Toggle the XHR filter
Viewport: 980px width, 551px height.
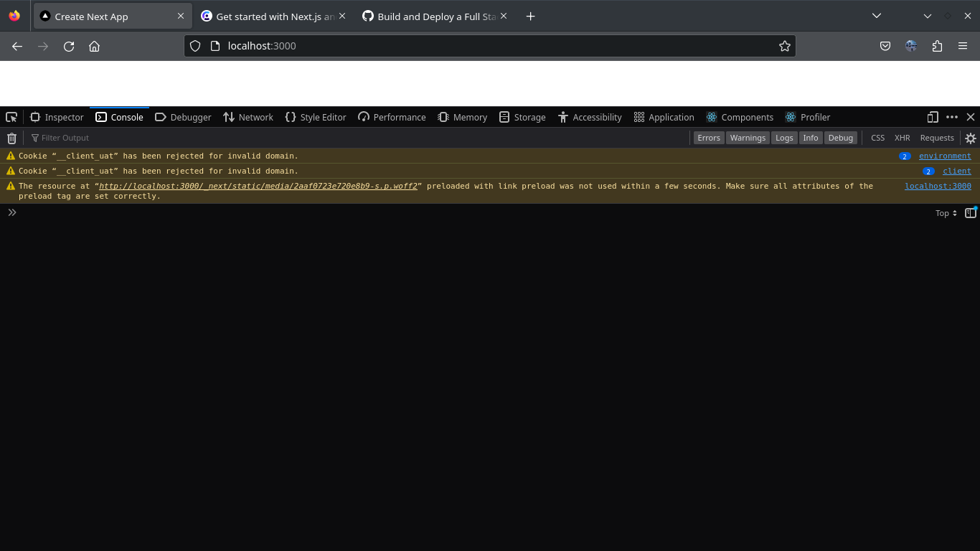click(x=902, y=137)
